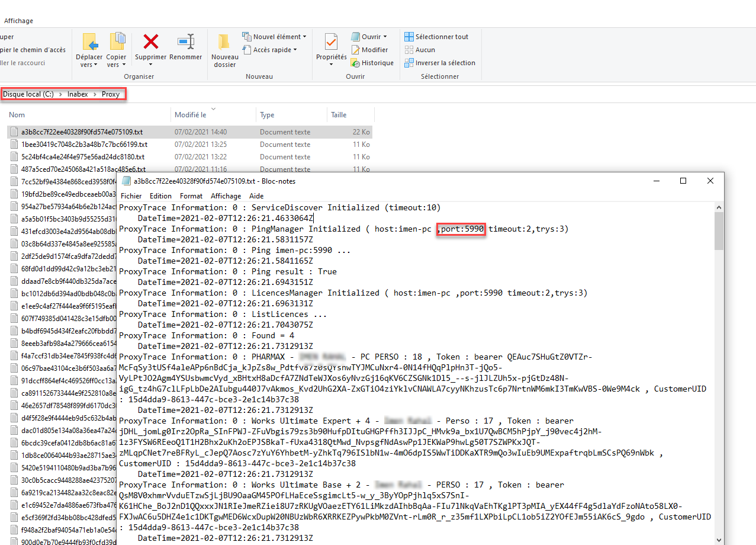Image resolution: width=756 pixels, height=545 pixels.
Task: Click the Modifier pencil icon
Action: coord(355,50)
